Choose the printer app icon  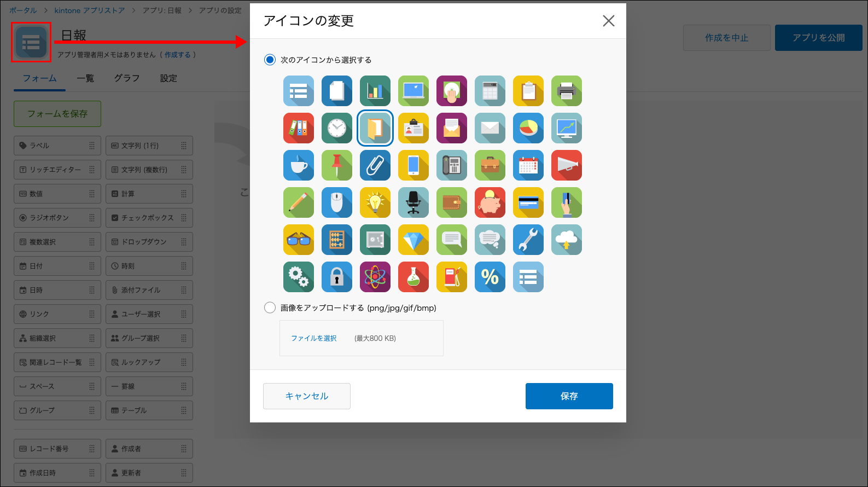567,91
